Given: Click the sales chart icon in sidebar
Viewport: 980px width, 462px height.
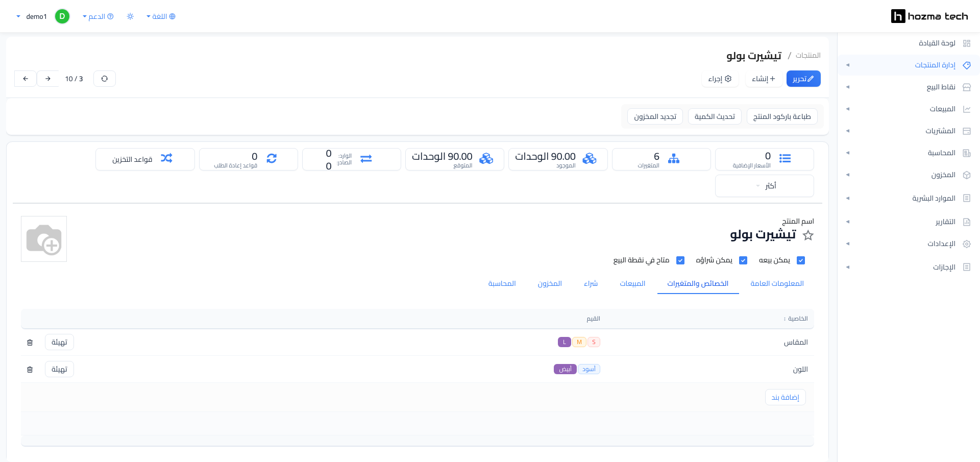Looking at the screenshot, I should click(x=966, y=109).
